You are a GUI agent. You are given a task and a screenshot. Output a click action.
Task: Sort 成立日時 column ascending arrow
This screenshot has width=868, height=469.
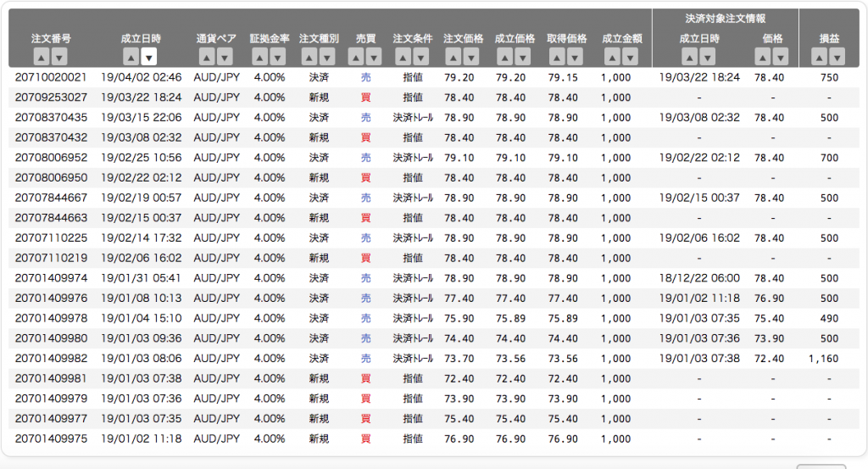coord(131,57)
